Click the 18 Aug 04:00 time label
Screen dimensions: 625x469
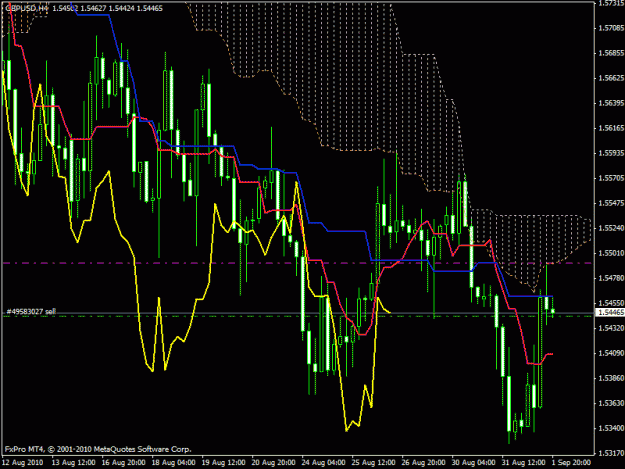(x=173, y=462)
